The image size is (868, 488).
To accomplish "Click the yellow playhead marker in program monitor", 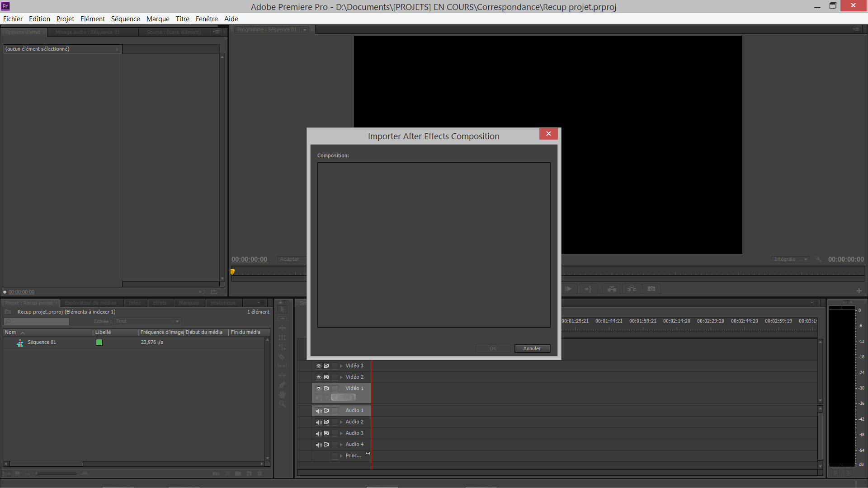I will click(232, 272).
